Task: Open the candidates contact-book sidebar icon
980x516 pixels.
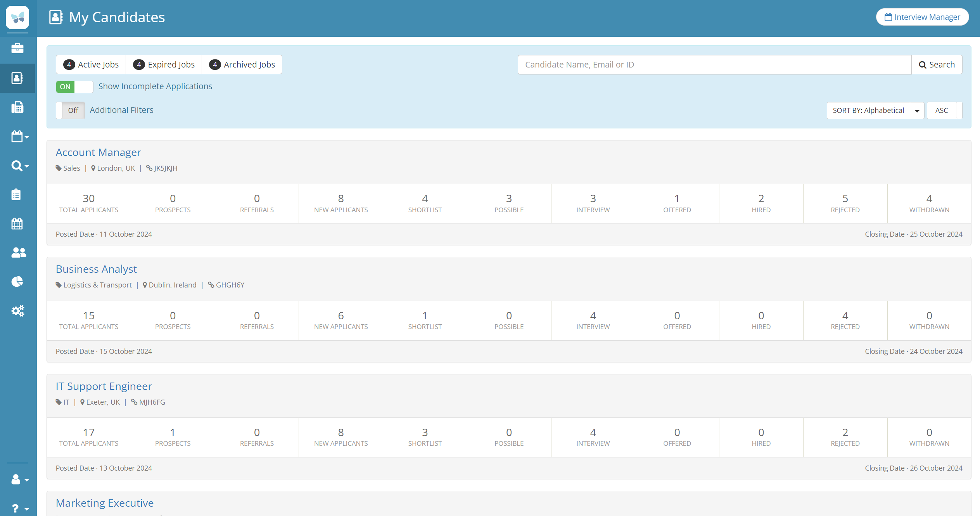Action: (x=17, y=78)
